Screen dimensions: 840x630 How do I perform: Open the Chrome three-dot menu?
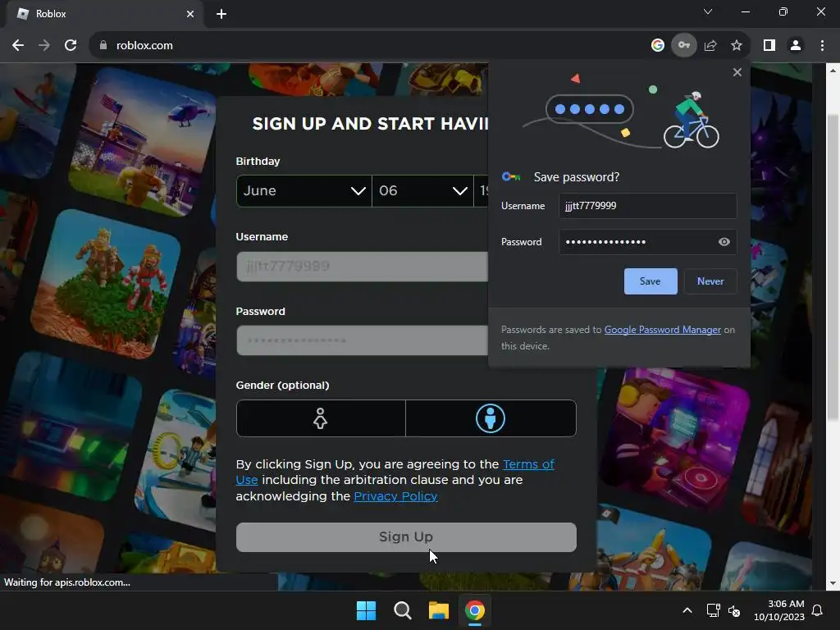822,46
